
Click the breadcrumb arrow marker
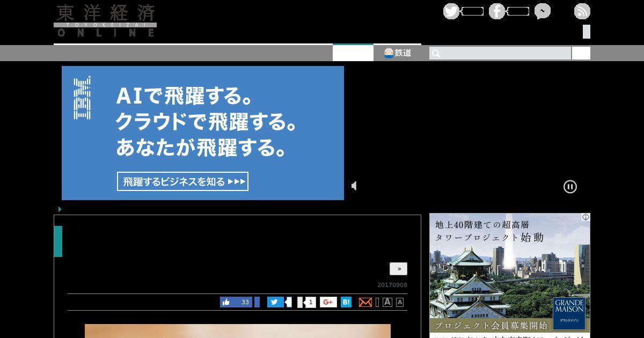pyautogui.click(x=60, y=209)
